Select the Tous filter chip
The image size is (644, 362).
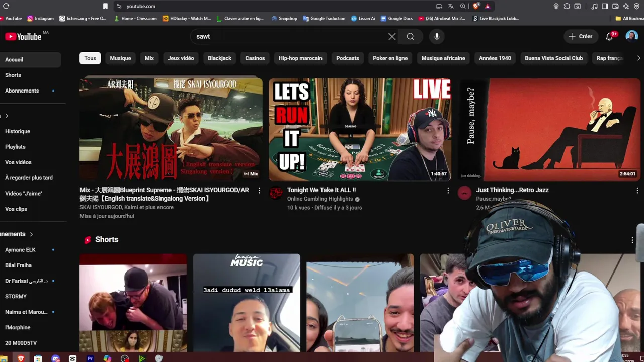click(90, 58)
